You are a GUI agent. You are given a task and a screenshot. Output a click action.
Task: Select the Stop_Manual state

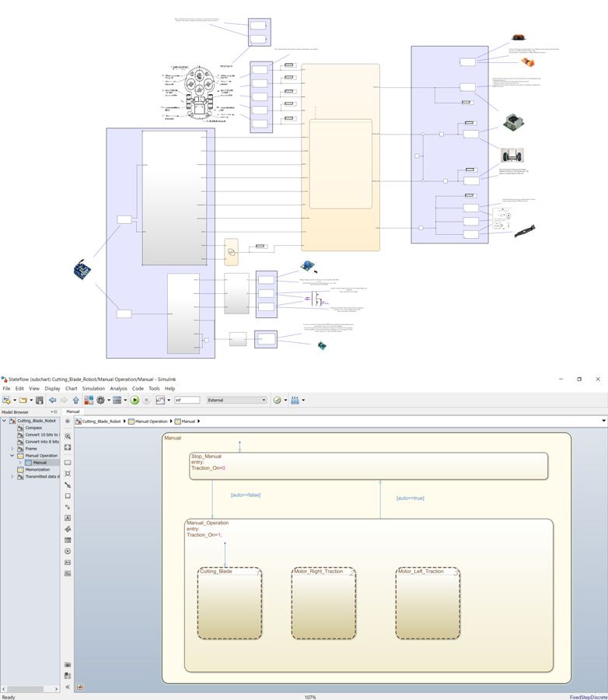pos(369,466)
